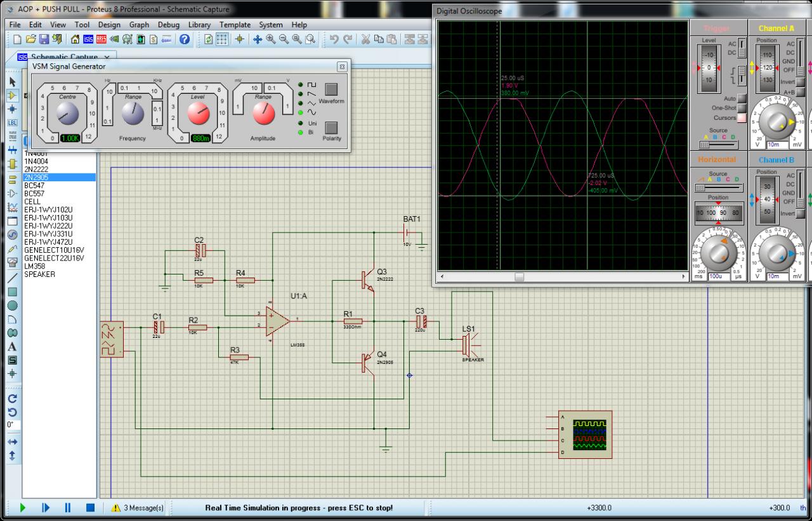812x521 pixels.
Task: Toggle One-Shot trigger mode
Action: [741, 108]
